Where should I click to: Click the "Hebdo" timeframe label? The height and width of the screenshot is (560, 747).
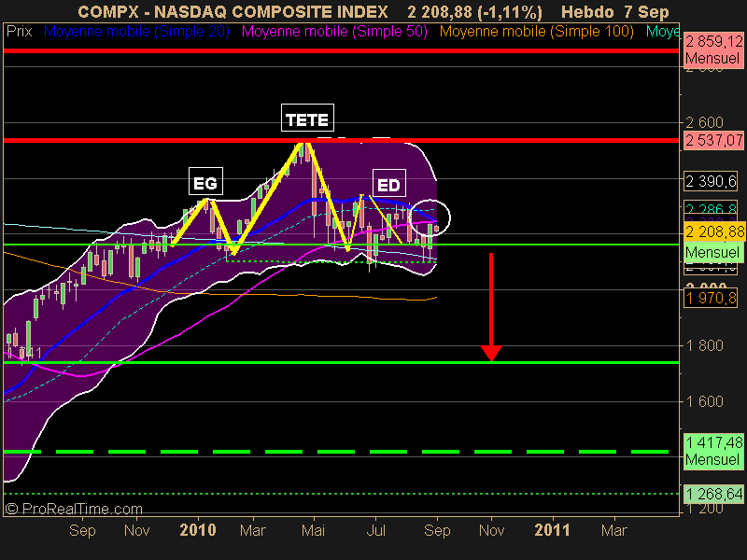coord(587,11)
